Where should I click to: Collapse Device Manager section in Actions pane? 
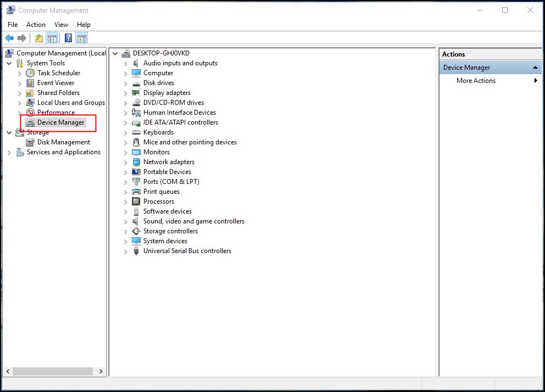(535, 68)
